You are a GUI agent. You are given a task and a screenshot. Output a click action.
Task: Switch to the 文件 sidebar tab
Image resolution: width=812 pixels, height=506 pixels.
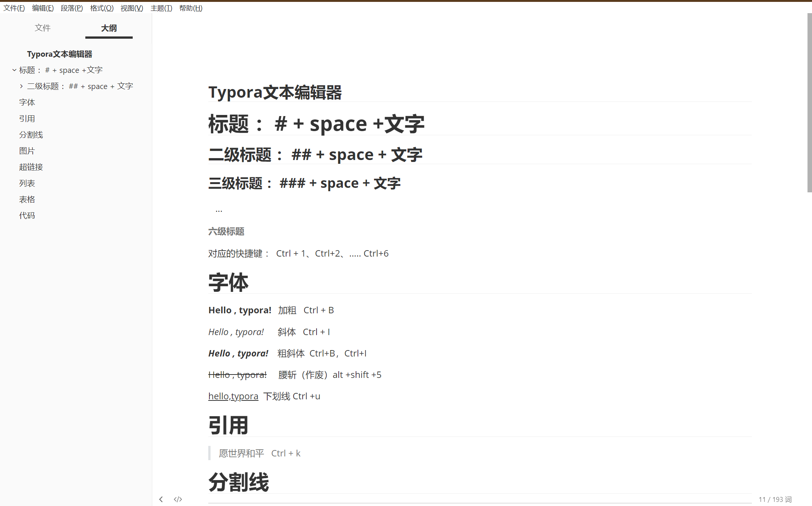[x=42, y=28]
